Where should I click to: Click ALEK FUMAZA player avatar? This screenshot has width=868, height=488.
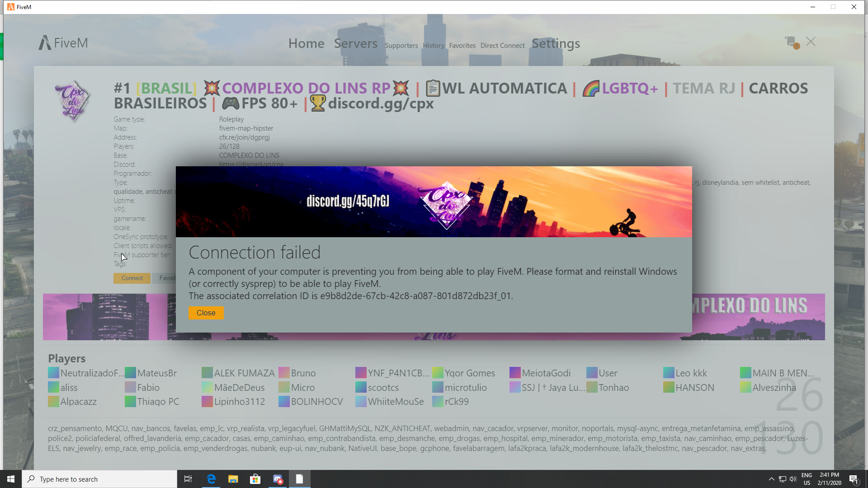tap(207, 373)
